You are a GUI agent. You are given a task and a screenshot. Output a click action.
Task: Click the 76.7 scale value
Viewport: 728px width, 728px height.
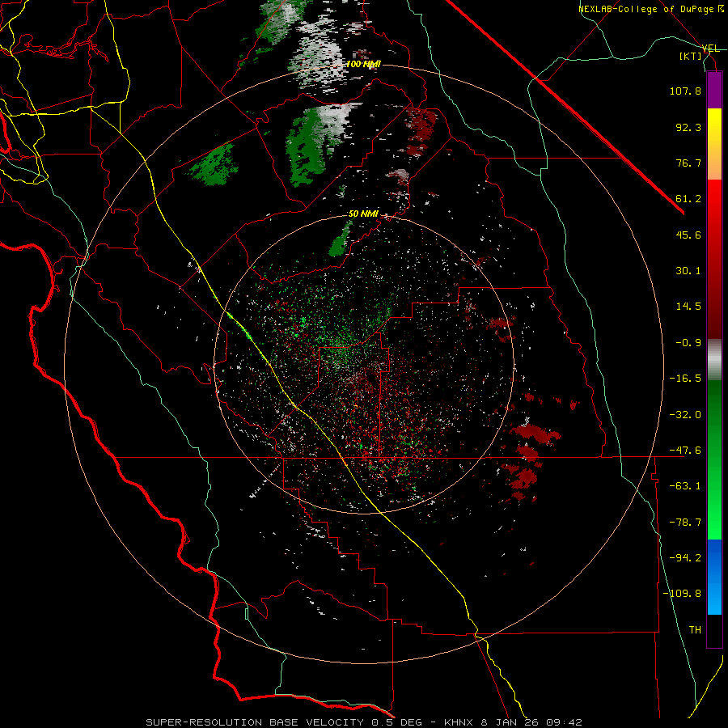pyautogui.click(x=688, y=163)
